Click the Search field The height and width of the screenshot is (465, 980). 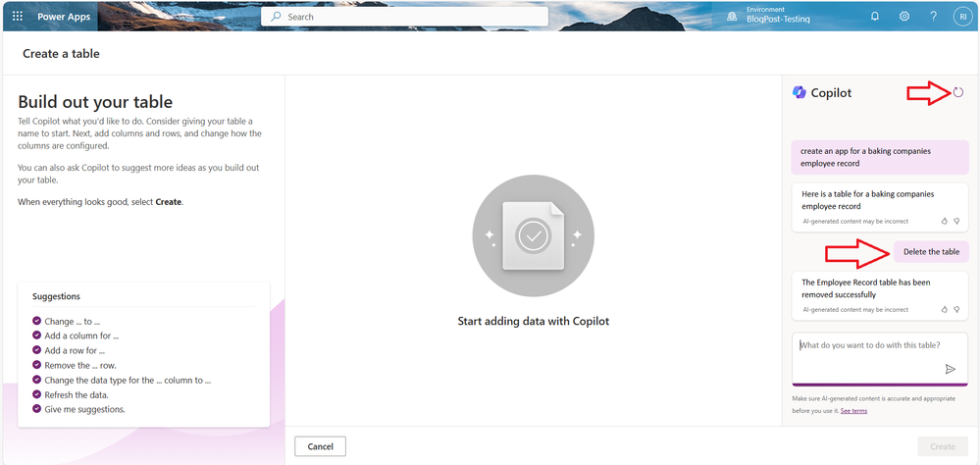(x=404, y=17)
